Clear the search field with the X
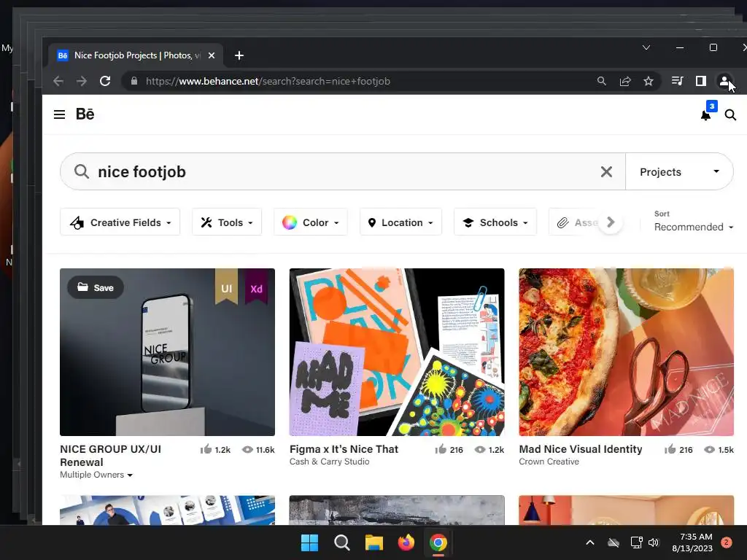This screenshot has height=560, width=747. [606, 171]
